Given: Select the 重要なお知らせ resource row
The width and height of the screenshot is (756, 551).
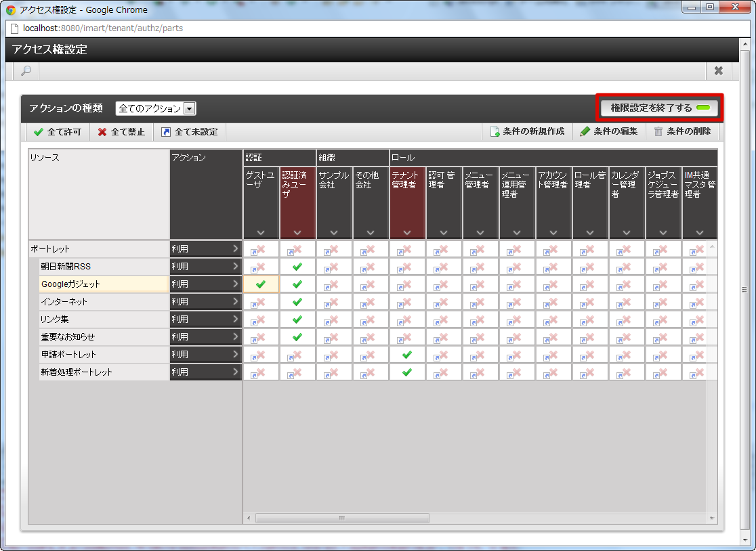Looking at the screenshot, I should [x=104, y=336].
